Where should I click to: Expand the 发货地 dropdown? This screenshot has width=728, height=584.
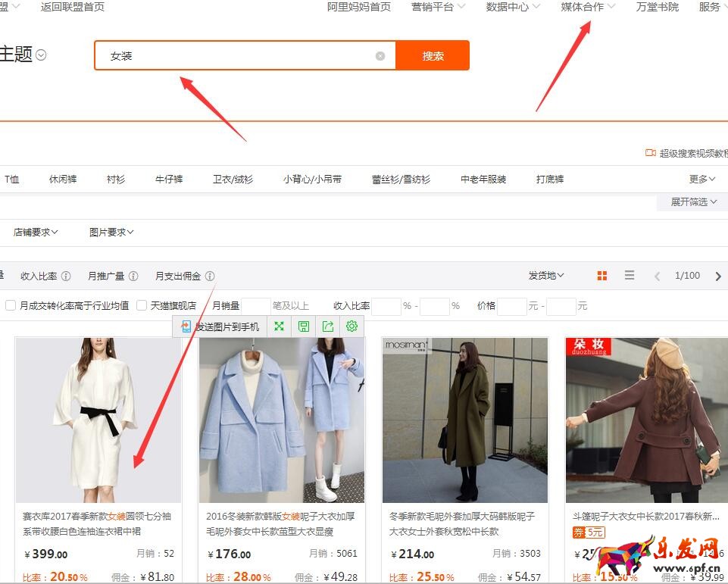[x=546, y=276]
